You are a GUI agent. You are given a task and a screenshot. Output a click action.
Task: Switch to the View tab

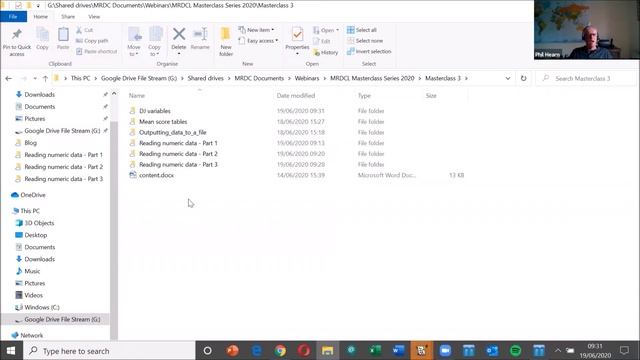click(94, 16)
